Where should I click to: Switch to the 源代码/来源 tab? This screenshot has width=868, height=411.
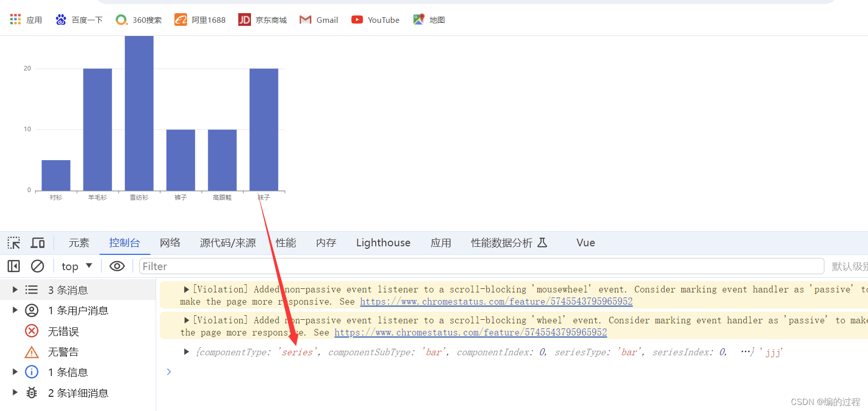point(228,243)
